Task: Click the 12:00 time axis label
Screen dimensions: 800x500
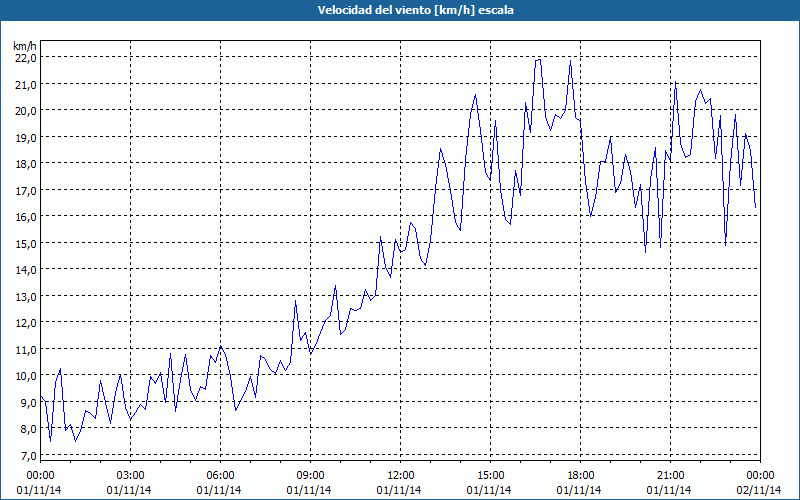Action: (401, 476)
